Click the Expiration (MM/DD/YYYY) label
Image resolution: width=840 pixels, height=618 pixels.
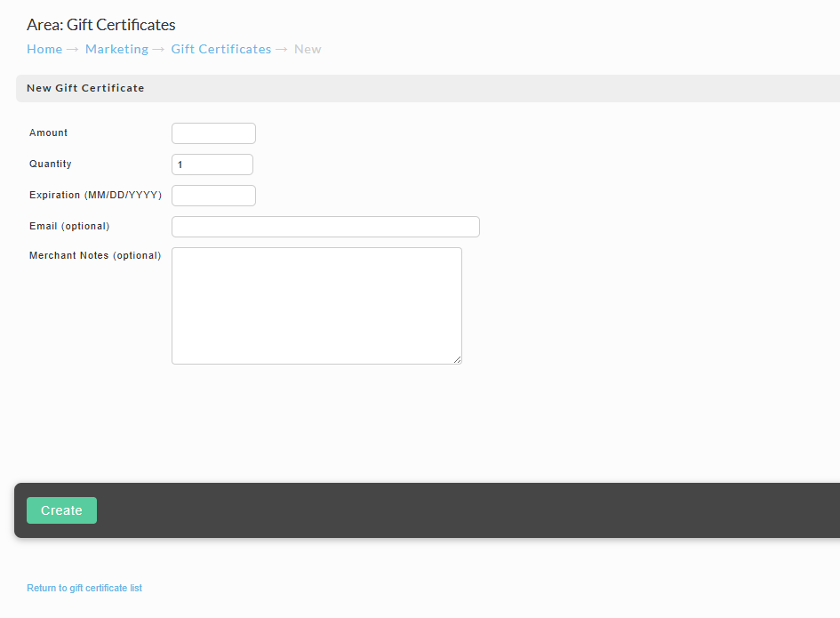click(x=95, y=195)
